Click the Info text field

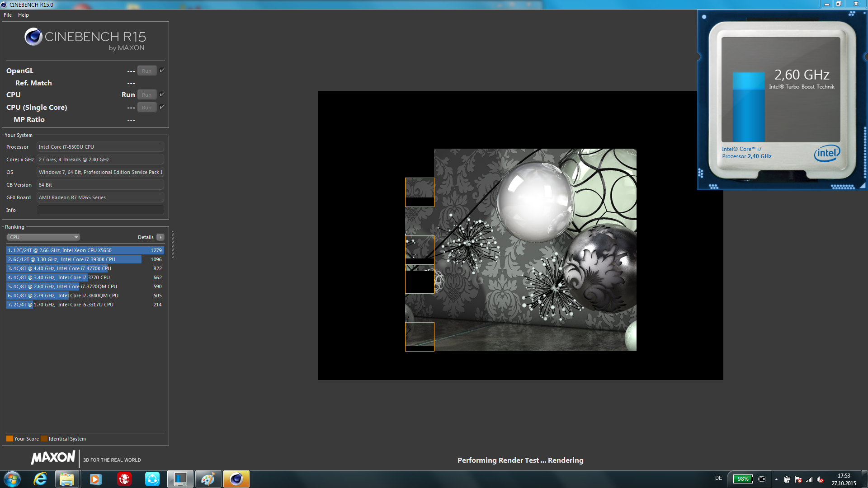coord(100,210)
